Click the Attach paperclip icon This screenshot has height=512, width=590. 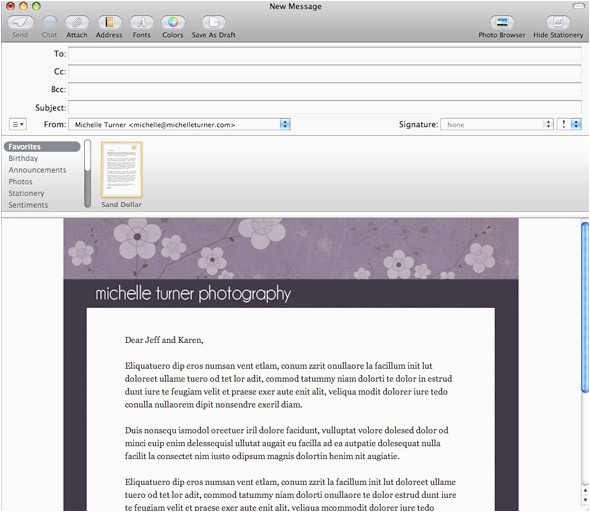click(77, 23)
